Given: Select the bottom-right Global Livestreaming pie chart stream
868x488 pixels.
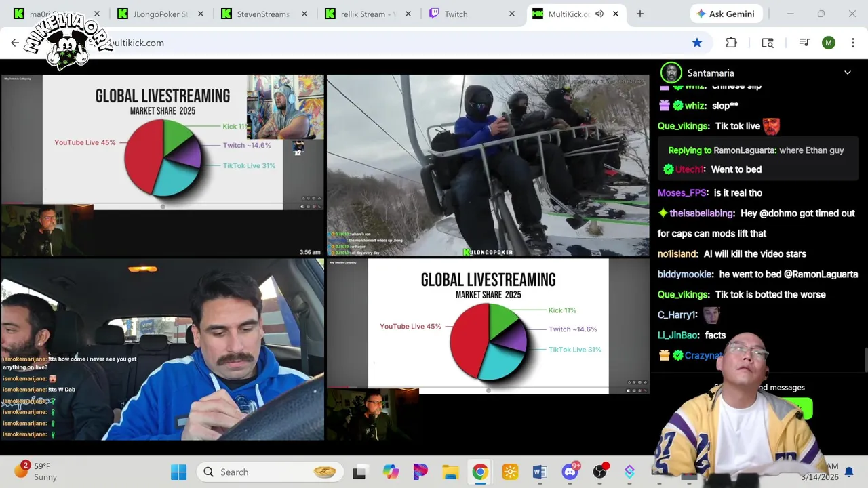Looking at the screenshot, I should 488,350.
